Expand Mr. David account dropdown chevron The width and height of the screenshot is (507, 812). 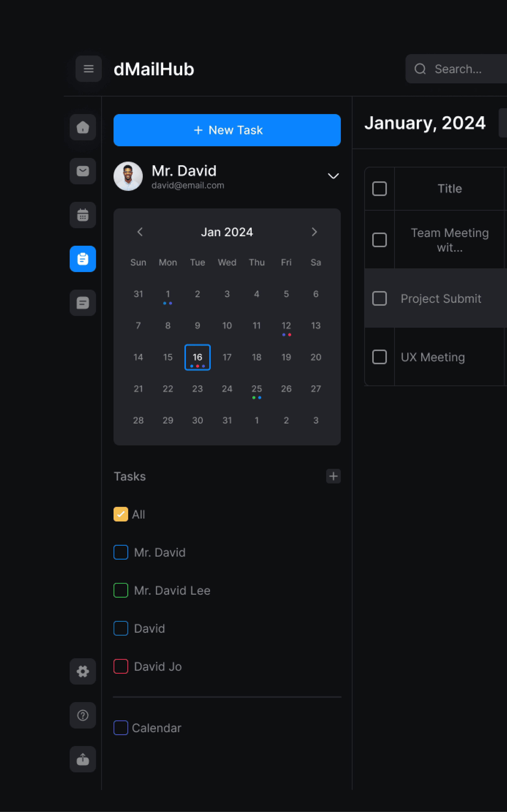tap(333, 176)
